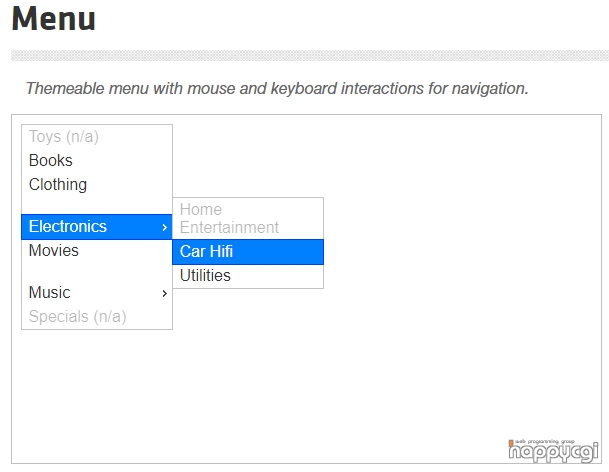Expand the Music submenu chevron
Screen dimensions: 609x472
point(165,293)
